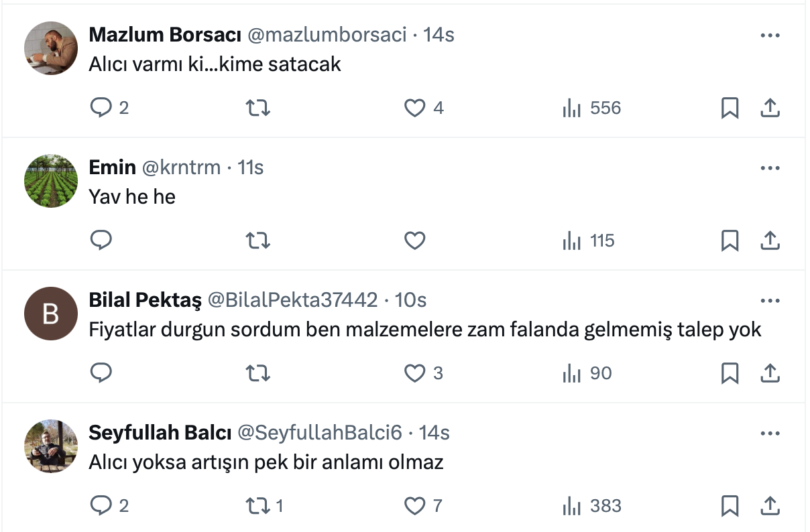The width and height of the screenshot is (810, 532).
Task: Open Mazlum Borsacı's profile picture
Action: click(51, 48)
